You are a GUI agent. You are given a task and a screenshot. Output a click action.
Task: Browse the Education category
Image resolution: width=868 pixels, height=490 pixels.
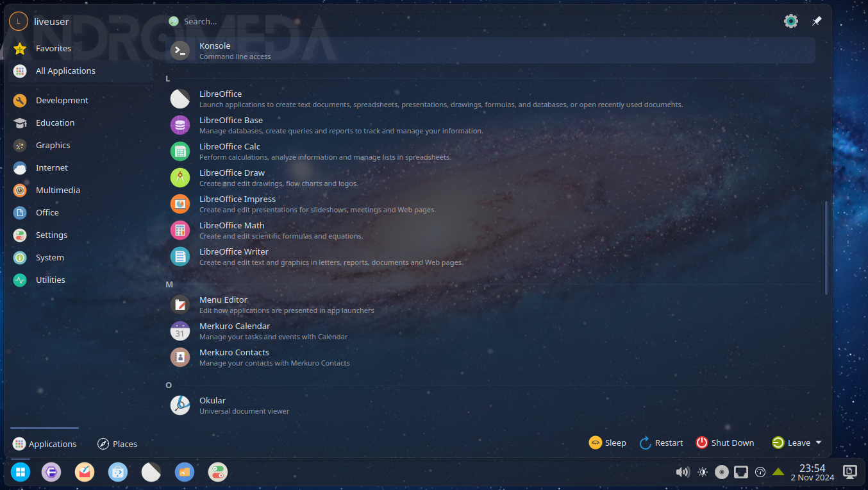click(x=81, y=122)
